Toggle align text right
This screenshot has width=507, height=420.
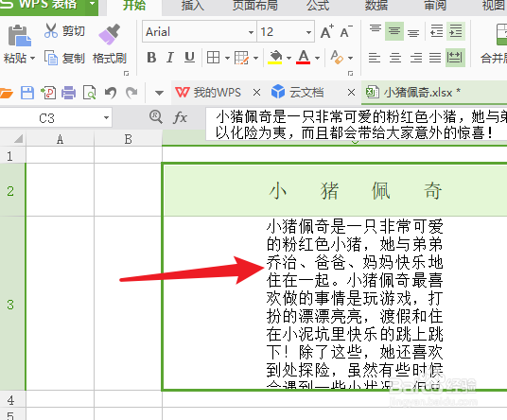point(416,58)
